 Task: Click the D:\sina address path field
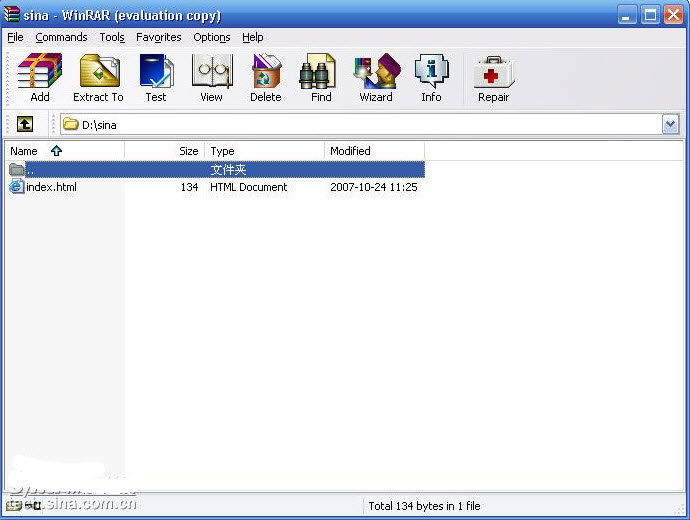pyautogui.click(x=370, y=125)
